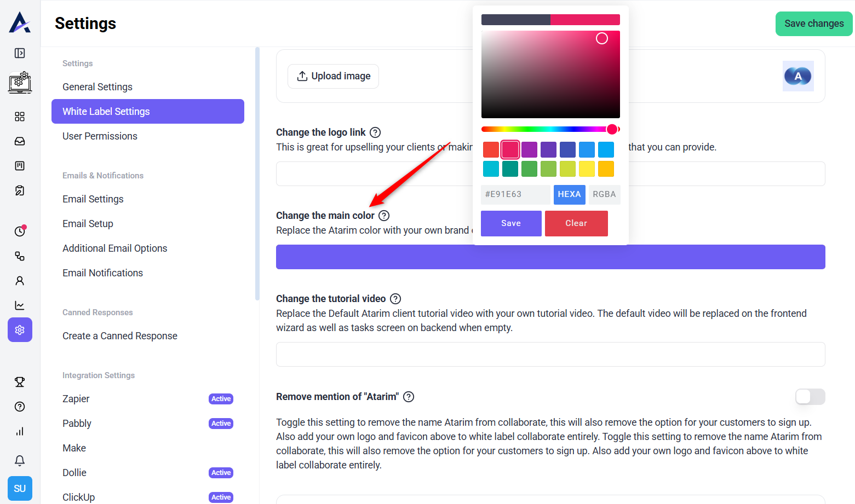Open the trophy icon in sidebar
This screenshot has width=855, height=504.
[x=20, y=382]
